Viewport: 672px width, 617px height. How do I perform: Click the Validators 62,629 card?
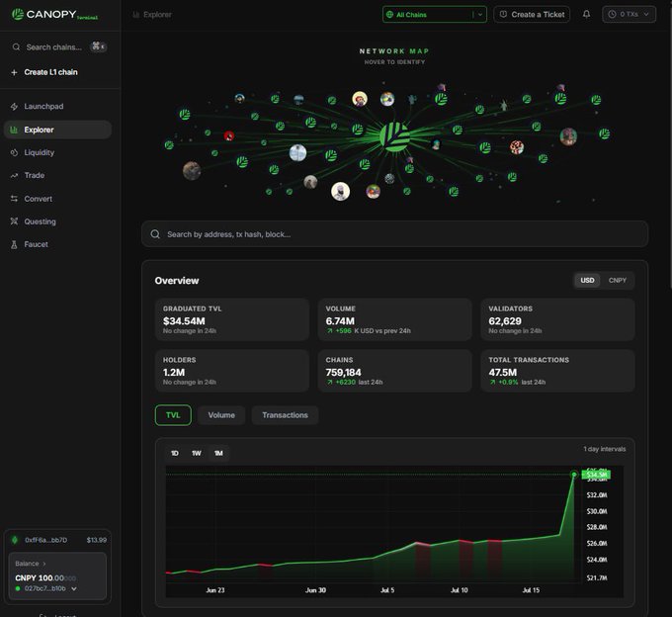(x=557, y=319)
